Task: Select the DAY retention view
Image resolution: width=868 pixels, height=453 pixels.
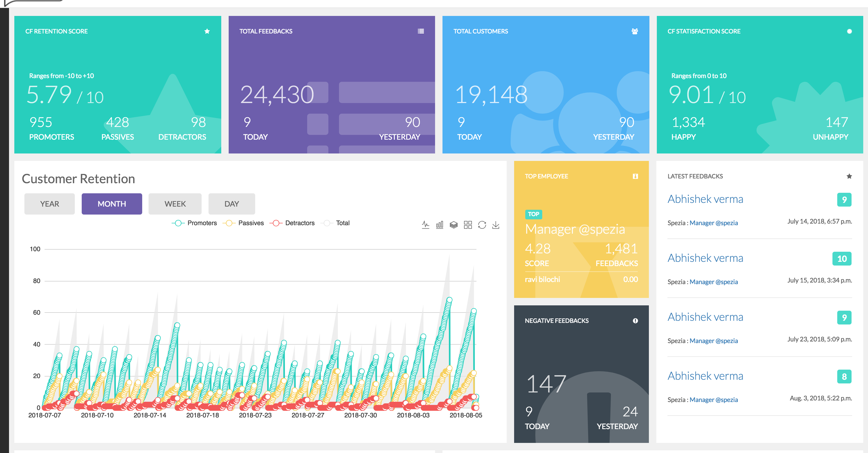Action: 232,204
